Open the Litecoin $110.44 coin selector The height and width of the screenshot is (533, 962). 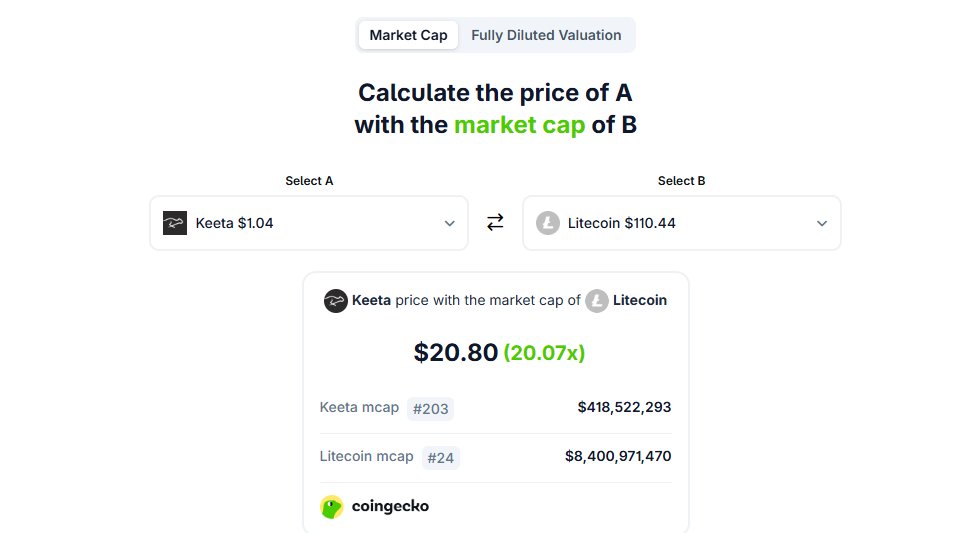coord(682,223)
